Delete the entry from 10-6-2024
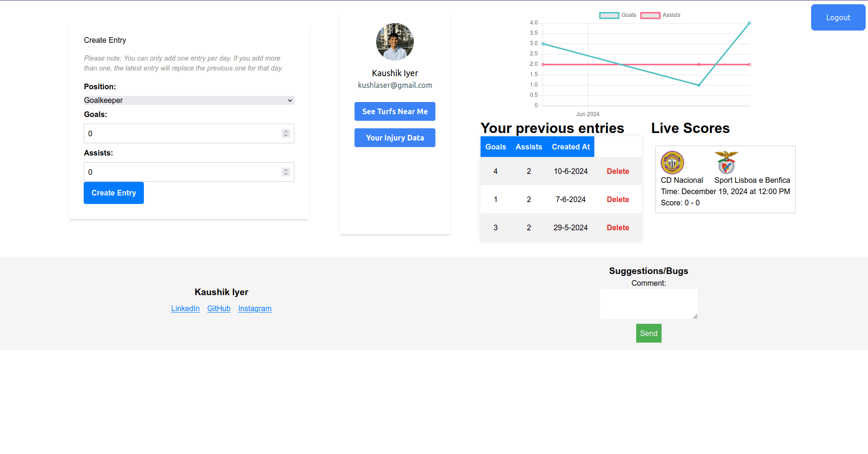Screen dimensions: 868x454 617,171
